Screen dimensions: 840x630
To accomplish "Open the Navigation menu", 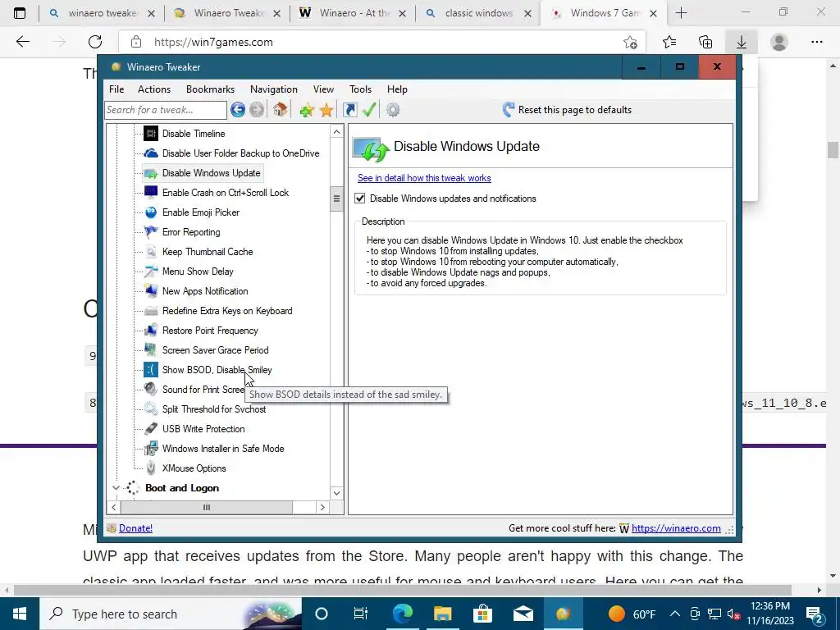I will pyautogui.click(x=274, y=89).
